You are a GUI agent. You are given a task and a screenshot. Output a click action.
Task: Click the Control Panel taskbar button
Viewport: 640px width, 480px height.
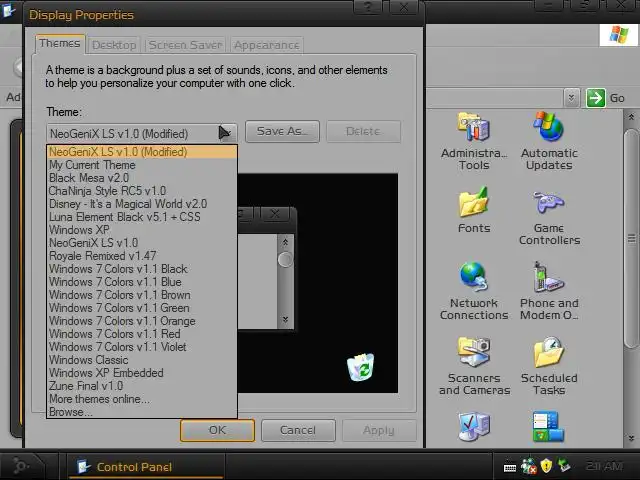(145, 467)
